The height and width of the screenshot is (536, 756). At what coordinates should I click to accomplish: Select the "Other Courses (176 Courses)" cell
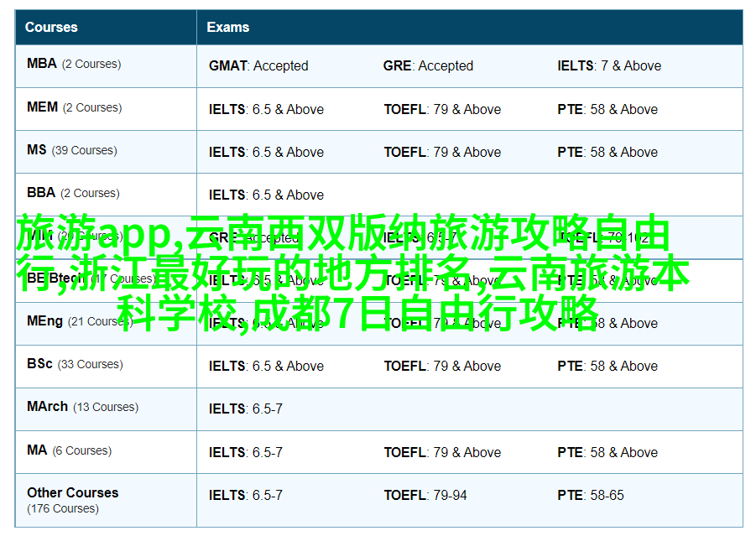(x=106, y=500)
